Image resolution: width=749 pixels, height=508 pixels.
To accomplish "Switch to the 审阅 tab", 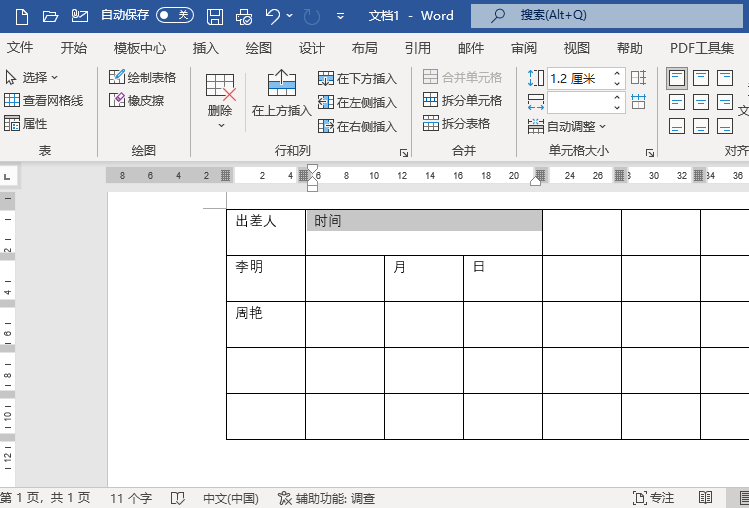I will [x=524, y=48].
